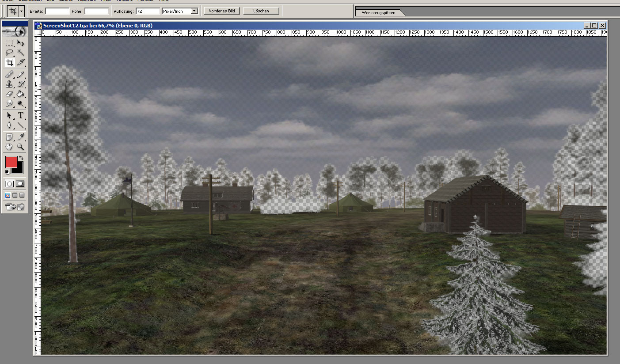Focus the Auflösung field showing 72
The image size is (620, 364).
148,11
